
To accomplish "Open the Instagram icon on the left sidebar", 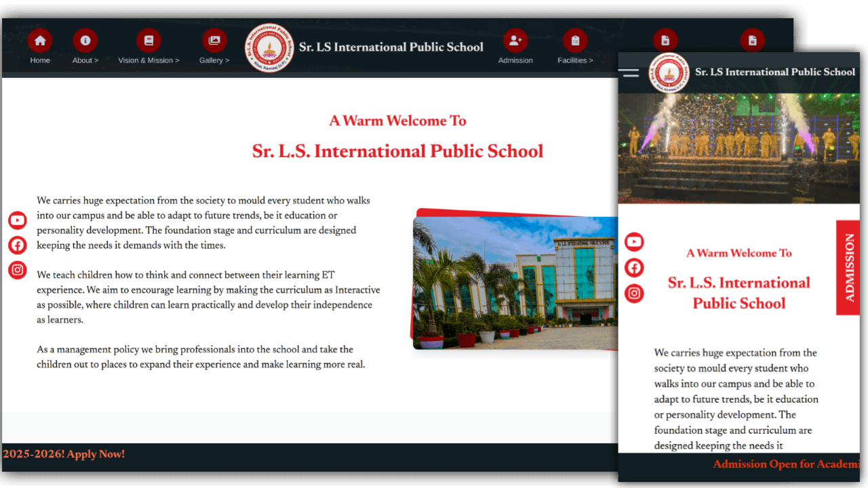I will [x=17, y=270].
